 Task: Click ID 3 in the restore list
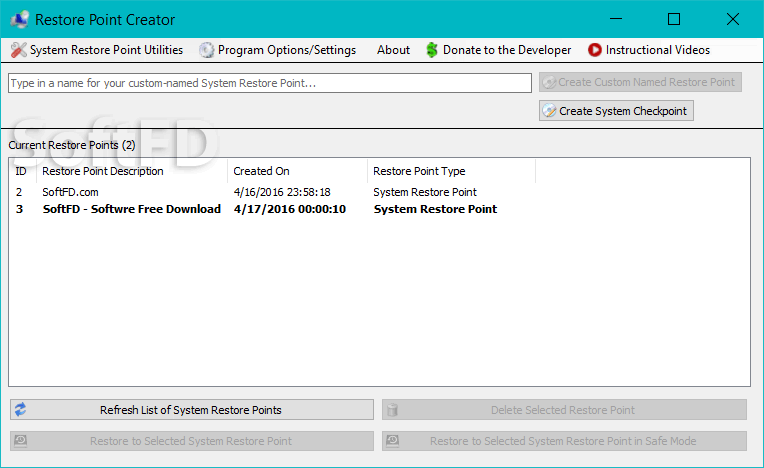click(x=19, y=209)
